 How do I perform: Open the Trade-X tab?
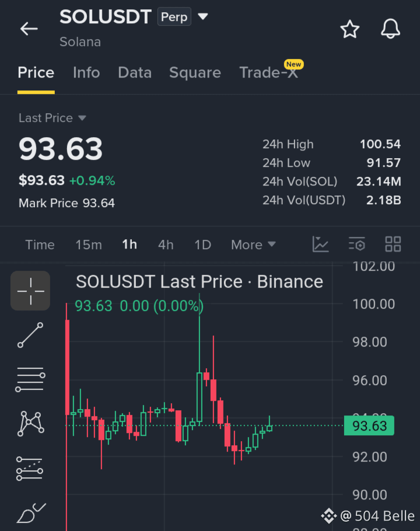coord(269,72)
